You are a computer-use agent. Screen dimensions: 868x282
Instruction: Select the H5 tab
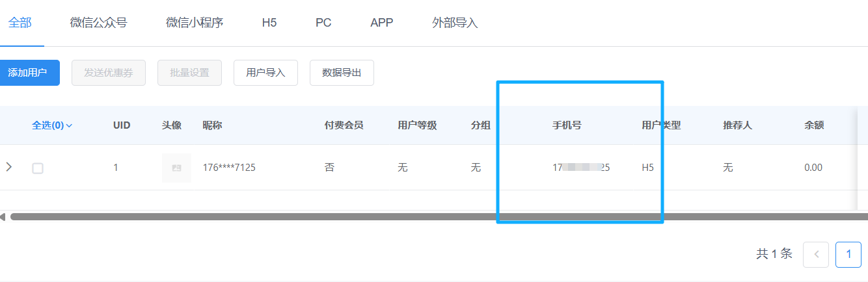click(269, 23)
